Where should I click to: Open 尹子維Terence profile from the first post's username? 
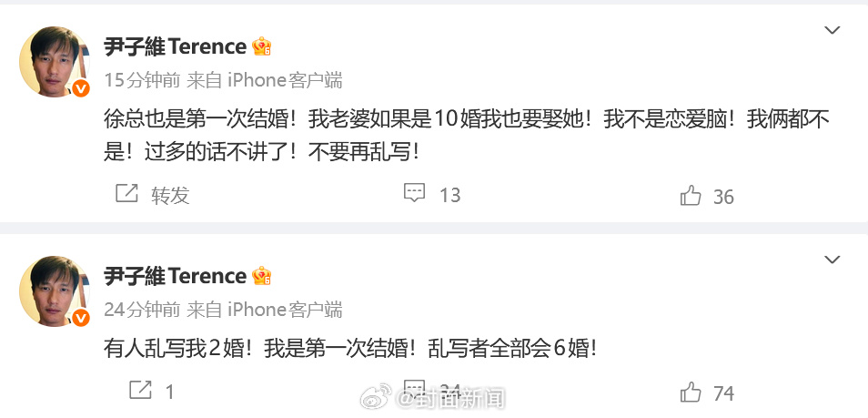click(x=175, y=47)
